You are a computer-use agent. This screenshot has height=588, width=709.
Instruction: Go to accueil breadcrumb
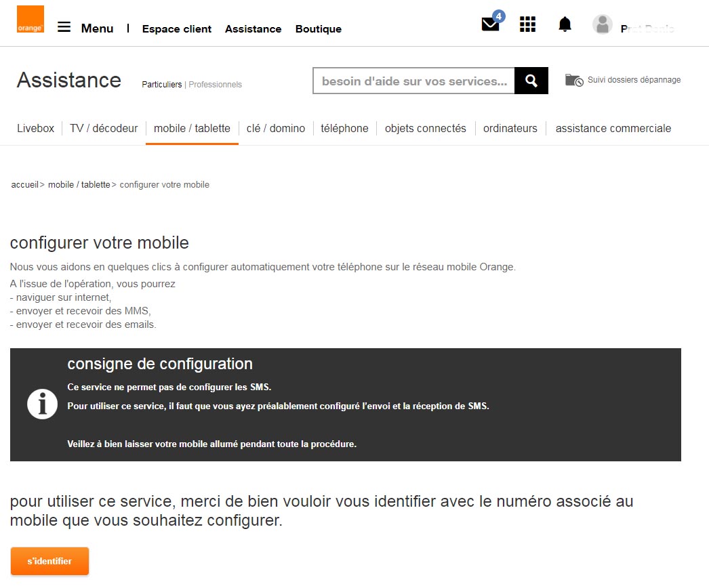click(x=25, y=184)
